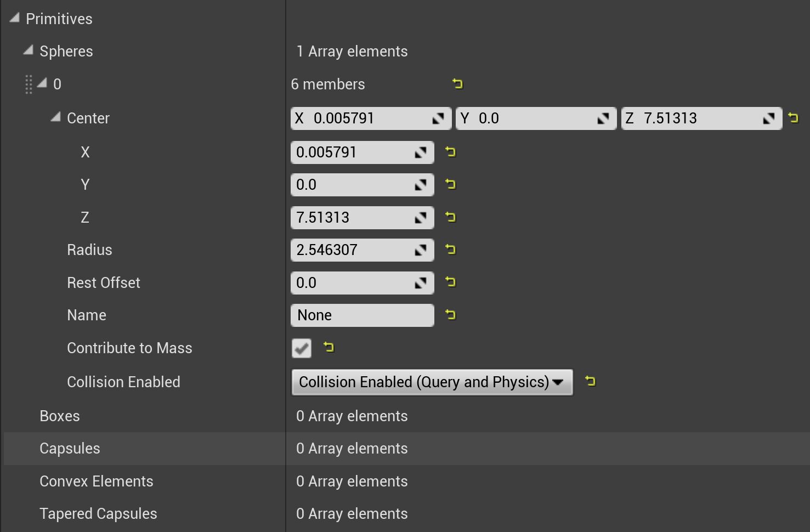Click the Name text field
810x532 pixels.
362,315
